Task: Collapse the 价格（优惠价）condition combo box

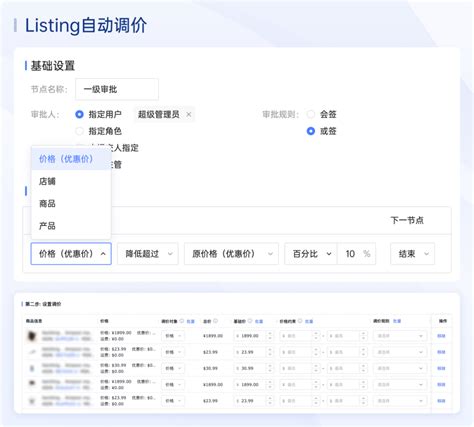Action: [71, 254]
